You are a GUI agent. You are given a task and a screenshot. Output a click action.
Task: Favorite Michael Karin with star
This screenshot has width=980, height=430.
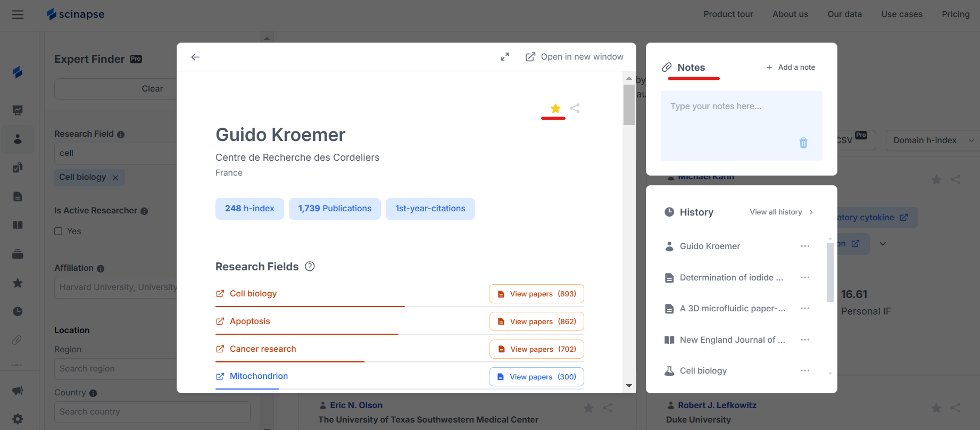[936, 180]
